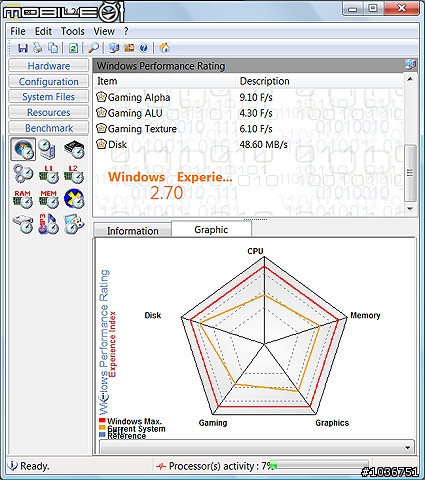Click the 4.30 F/s value
This screenshot has width=425, height=480.
click(x=256, y=113)
